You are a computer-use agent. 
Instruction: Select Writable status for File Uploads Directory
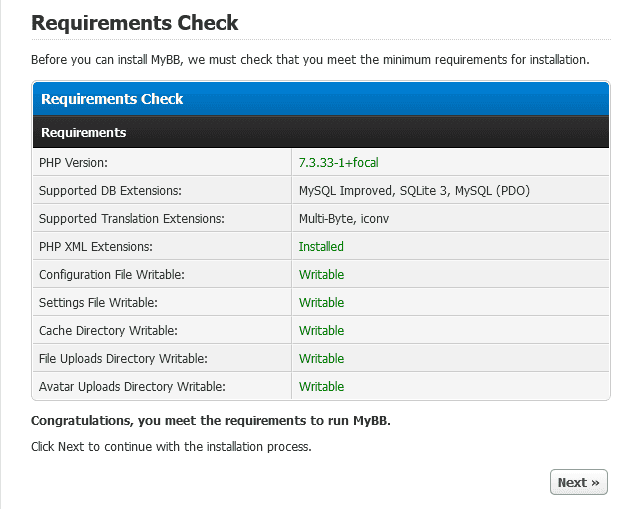pyautogui.click(x=322, y=358)
